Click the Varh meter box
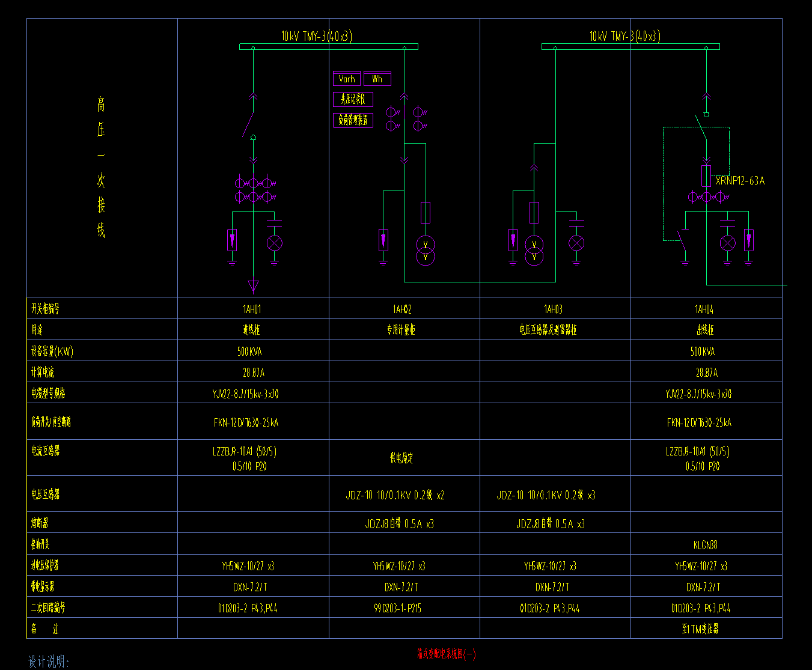Image resolution: width=812 pixels, height=670 pixels. (x=347, y=79)
